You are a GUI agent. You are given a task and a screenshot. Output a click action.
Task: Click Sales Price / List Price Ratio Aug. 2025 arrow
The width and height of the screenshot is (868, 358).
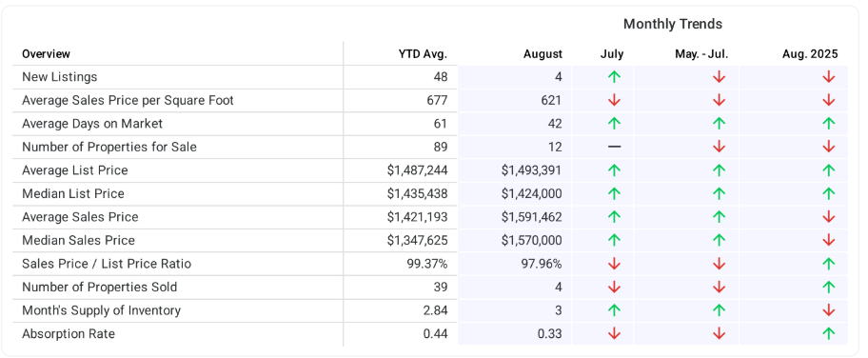(x=828, y=264)
